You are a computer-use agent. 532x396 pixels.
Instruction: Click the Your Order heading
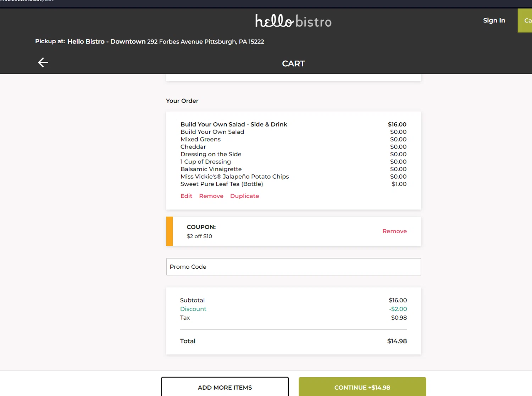[x=182, y=101]
